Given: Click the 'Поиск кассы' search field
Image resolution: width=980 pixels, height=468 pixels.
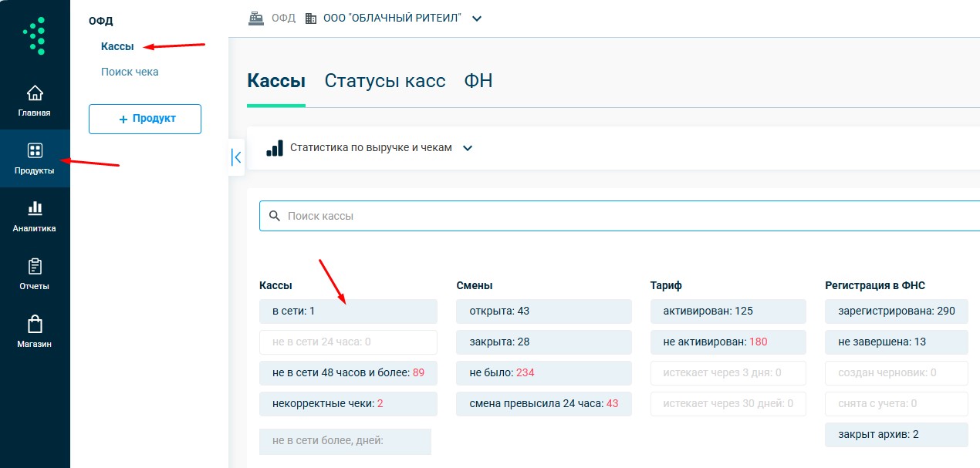Looking at the screenshot, I should pos(617,216).
